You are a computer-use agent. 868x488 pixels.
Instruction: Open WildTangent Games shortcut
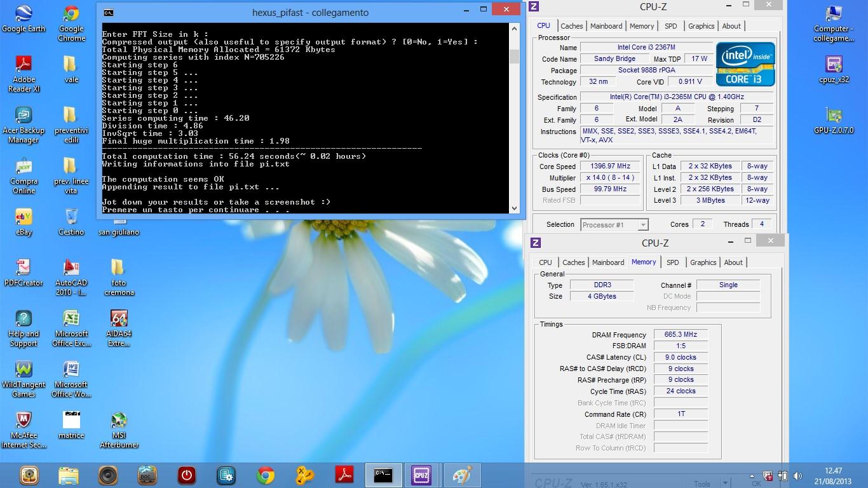click(24, 379)
